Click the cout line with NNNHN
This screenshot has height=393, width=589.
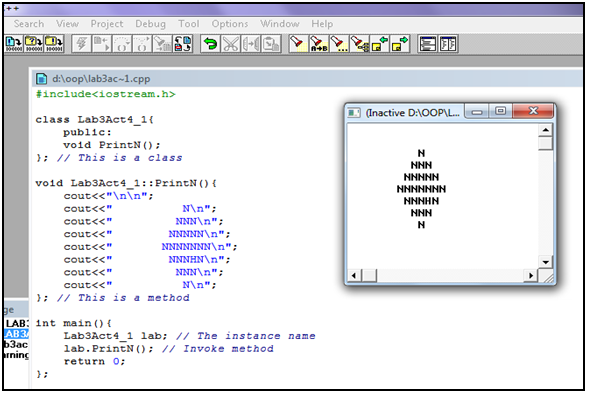coord(146,260)
